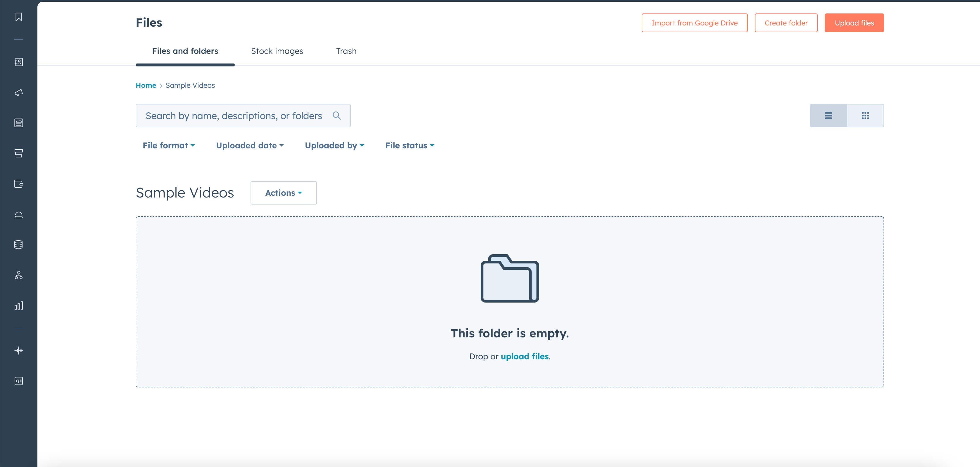Expand the File format filter

pyautogui.click(x=168, y=145)
